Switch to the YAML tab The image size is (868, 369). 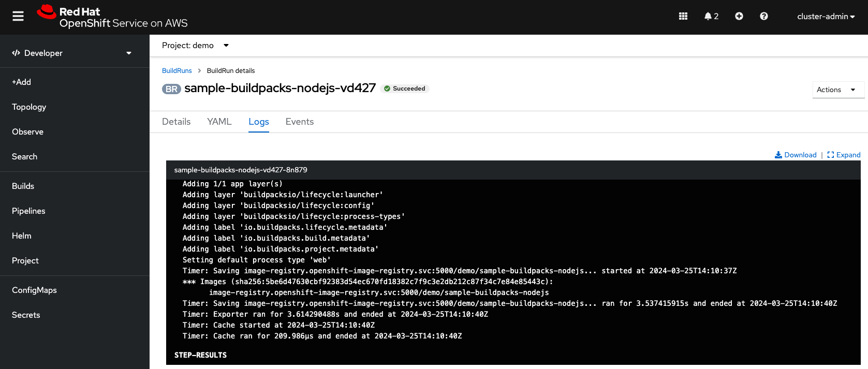(x=219, y=122)
